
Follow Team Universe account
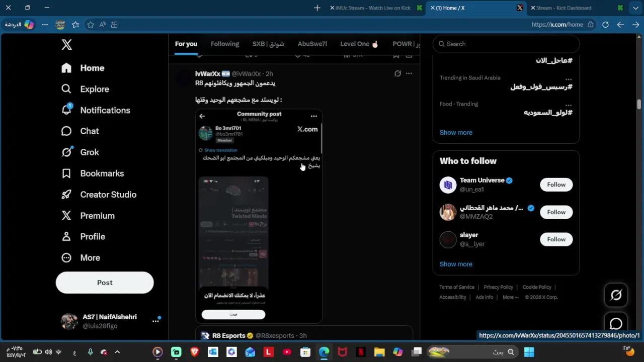click(x=556, y=185)
